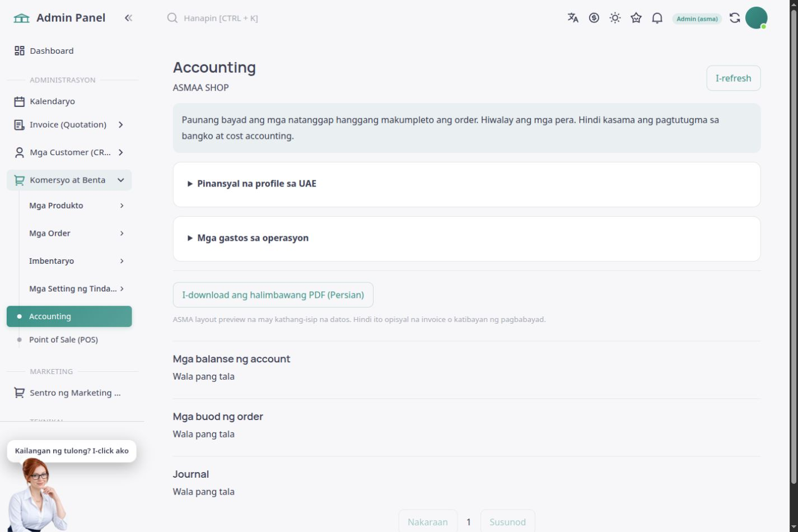Expand Invoice (Quotation) chevron
Image resolution: width=798 pixels, height=532 pixels.
[x=121, y=125]
